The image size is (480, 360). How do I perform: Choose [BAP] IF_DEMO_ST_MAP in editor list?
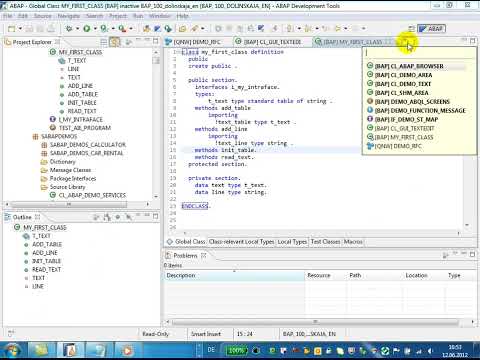tap(402, 119)
